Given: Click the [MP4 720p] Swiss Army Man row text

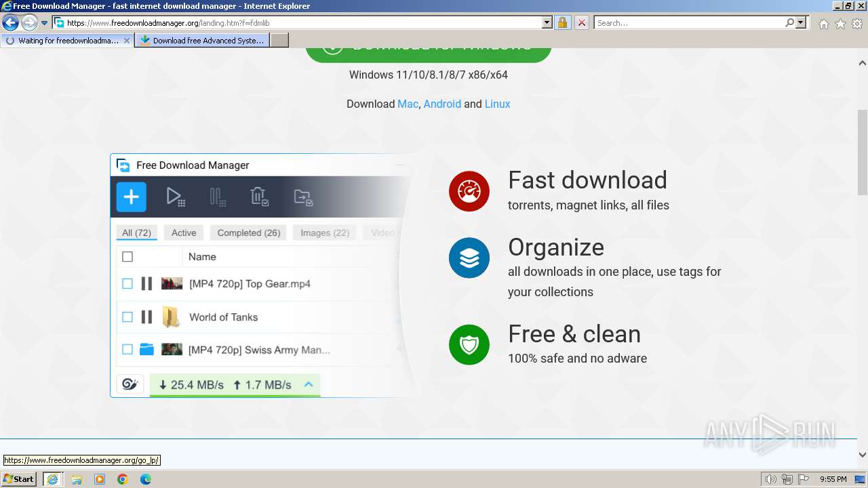Looking at the screenshot, I should tap(259, 350).
